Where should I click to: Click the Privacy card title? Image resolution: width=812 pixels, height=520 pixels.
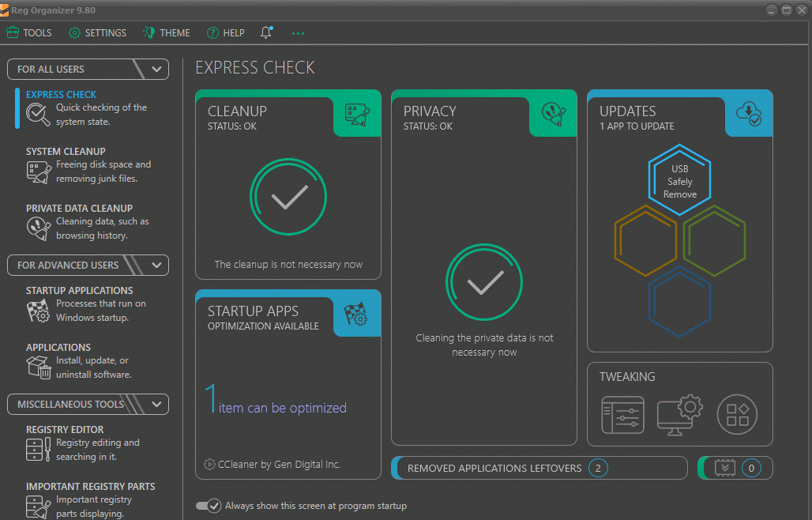430,111
